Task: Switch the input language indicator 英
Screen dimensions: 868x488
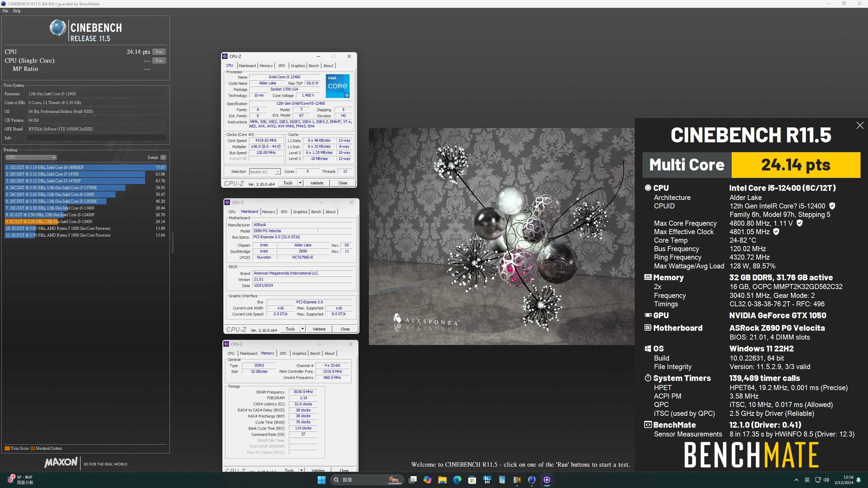Action: [807, 480]
